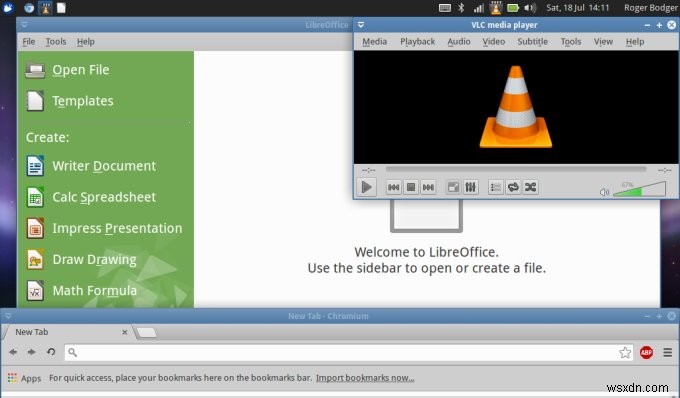Skip to previous track in VLC

(393, 187)
